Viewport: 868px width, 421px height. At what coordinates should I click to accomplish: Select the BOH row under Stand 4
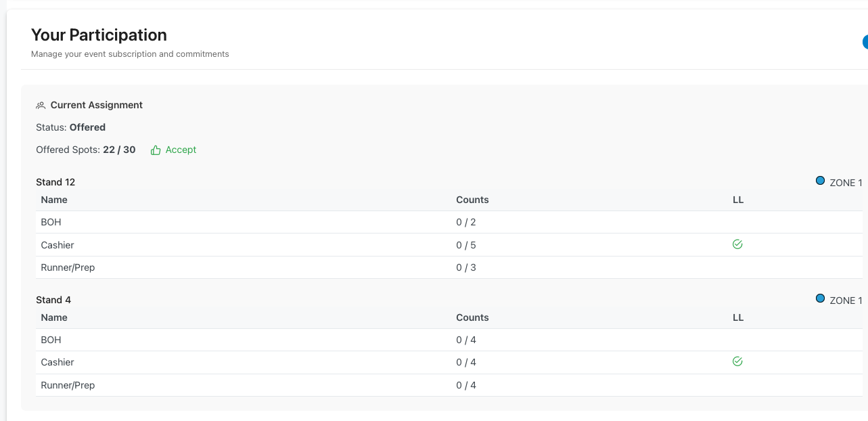51,340
